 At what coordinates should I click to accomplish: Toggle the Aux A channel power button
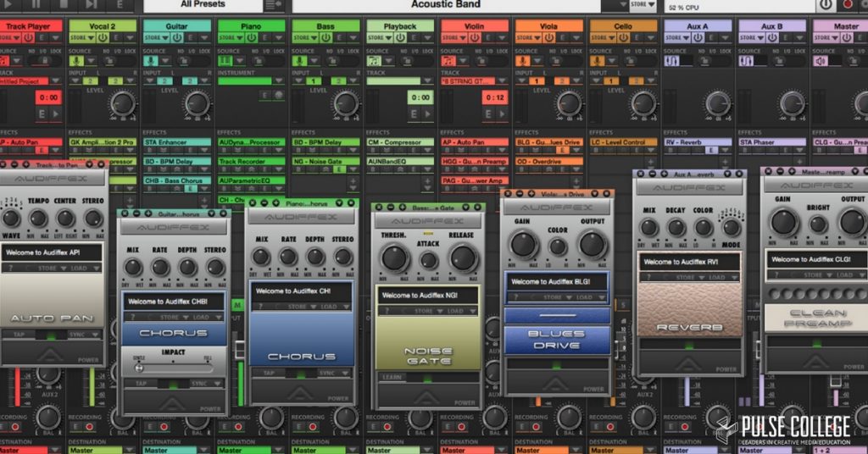[x=698, y=37]
